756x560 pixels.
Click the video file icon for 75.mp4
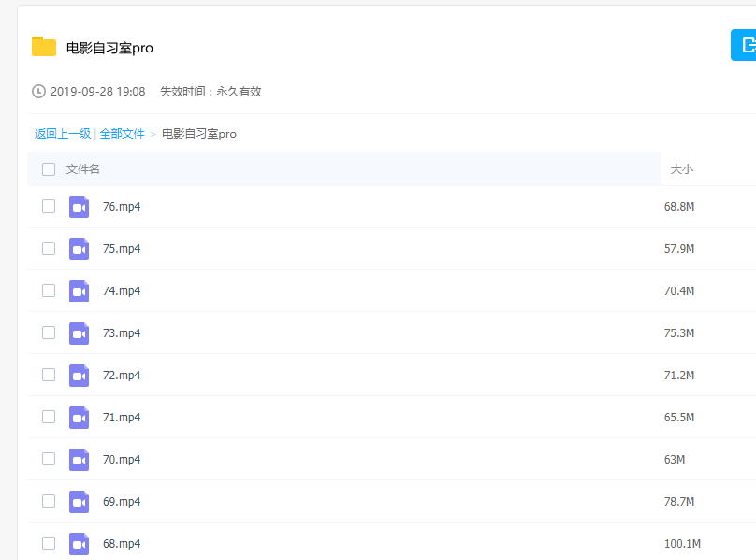[x=80, y=249]
